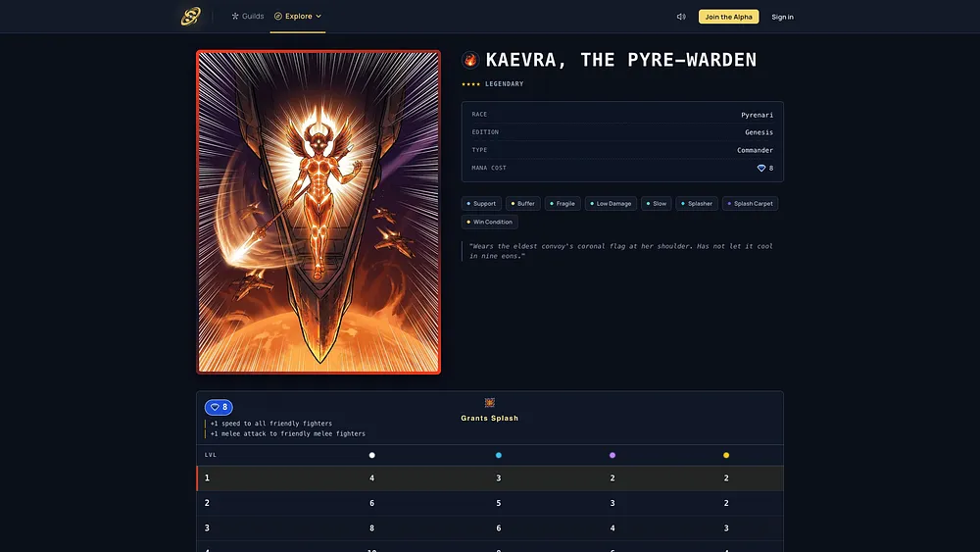Click the purple dot column header
Screen dimensions: 980x552
click(x=612, y=455)
